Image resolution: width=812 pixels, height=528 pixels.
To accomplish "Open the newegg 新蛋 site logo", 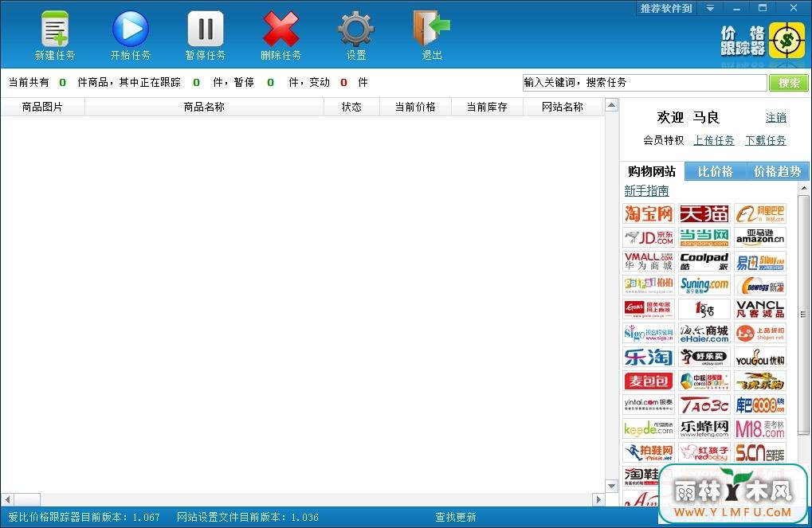I will click(x=759, y=285).
